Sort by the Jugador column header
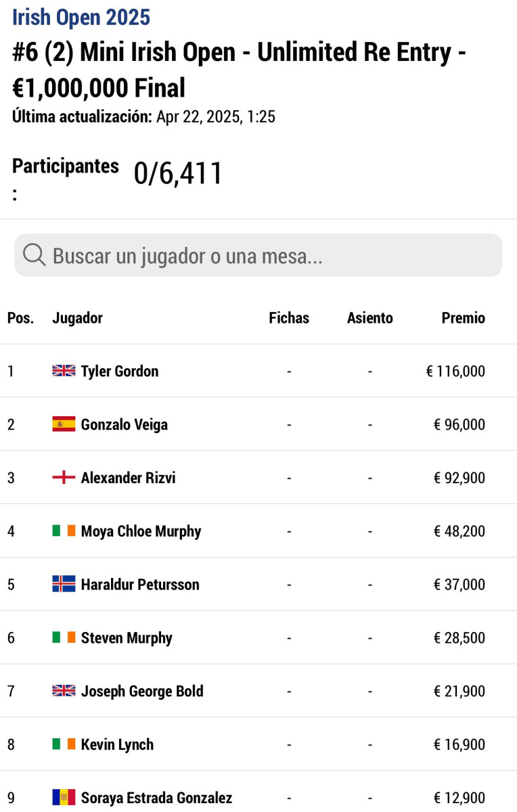517x812 pixels. pos(78,318)
